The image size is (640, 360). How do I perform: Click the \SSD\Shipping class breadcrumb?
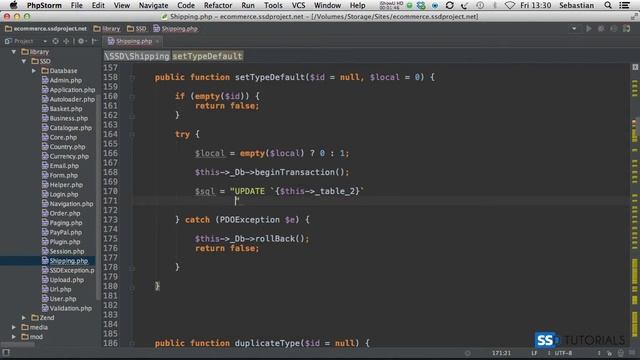pyautogui.click(x=137, y=56)
